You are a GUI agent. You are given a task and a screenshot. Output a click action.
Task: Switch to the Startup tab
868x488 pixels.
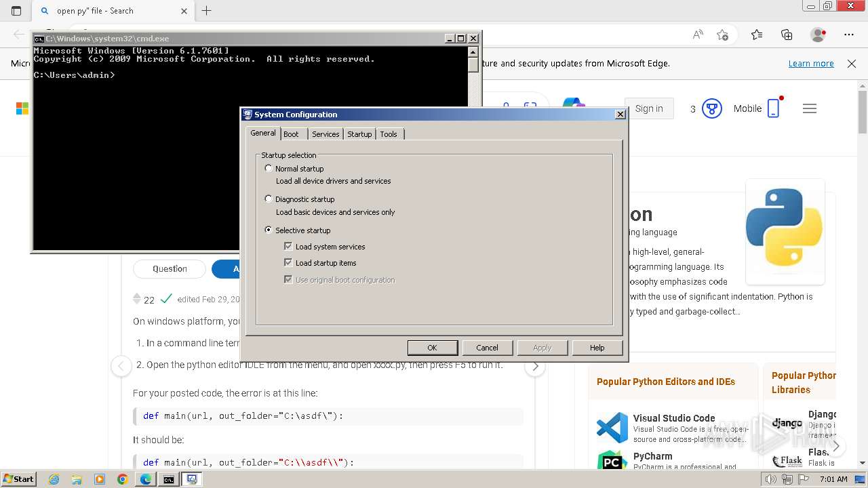[x=359, y=134]
